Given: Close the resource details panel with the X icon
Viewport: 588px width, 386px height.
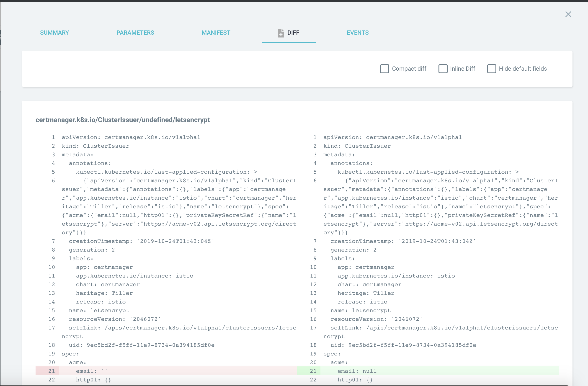Looking at the screenshot, I should coord(568,14).
